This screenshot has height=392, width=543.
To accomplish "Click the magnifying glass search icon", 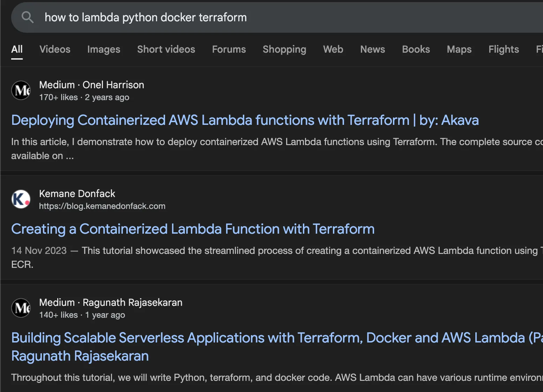I will click(x=28, y=17).
